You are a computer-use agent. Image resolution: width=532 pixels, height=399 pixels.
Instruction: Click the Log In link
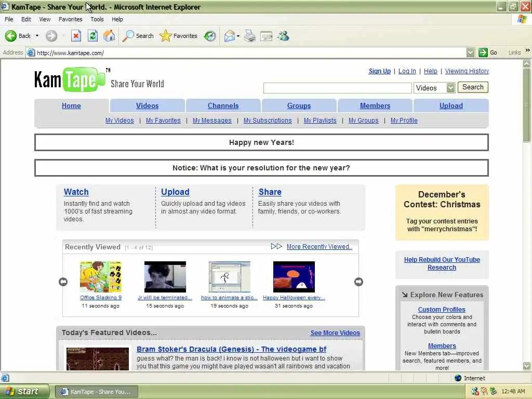click(x=407, y=71)
